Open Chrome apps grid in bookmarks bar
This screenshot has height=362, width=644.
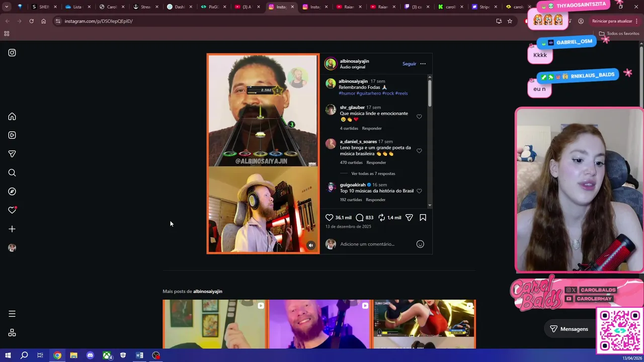click(x=7, y=34)
